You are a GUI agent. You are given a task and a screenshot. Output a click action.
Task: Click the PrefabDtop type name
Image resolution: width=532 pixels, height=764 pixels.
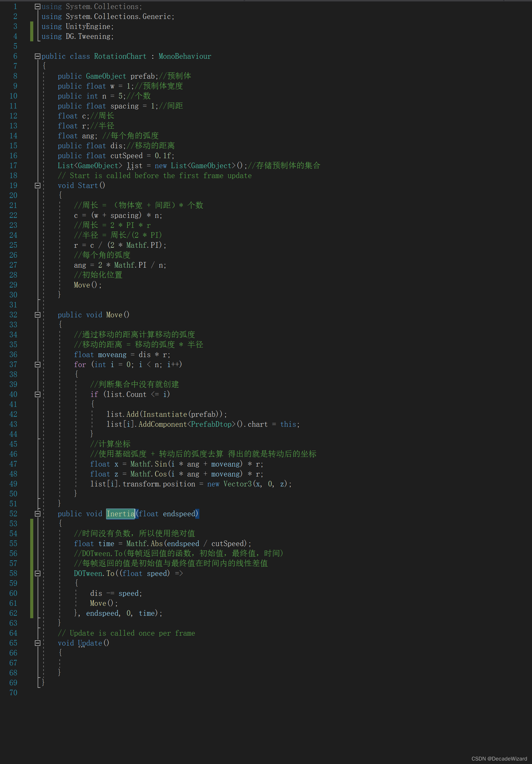coord(211,424)
